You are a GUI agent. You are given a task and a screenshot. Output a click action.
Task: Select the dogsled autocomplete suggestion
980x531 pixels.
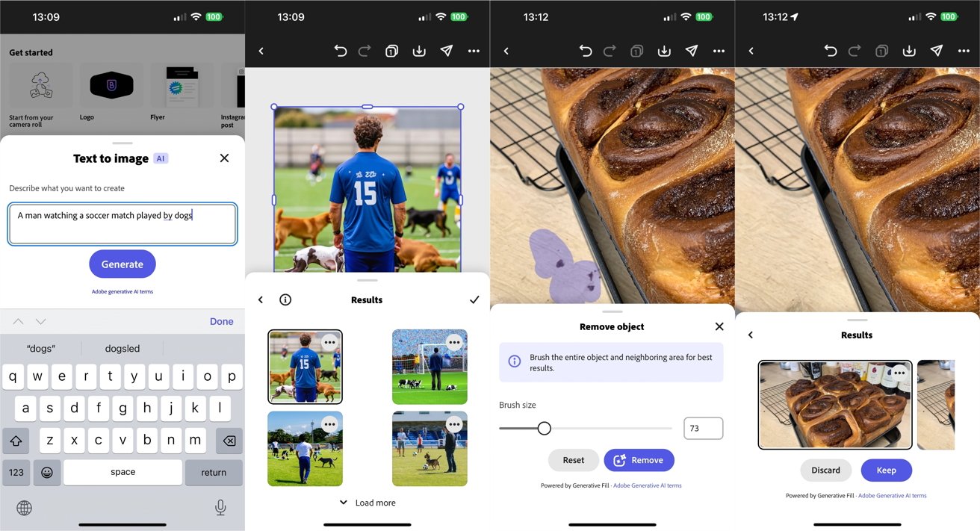point(122,348)
